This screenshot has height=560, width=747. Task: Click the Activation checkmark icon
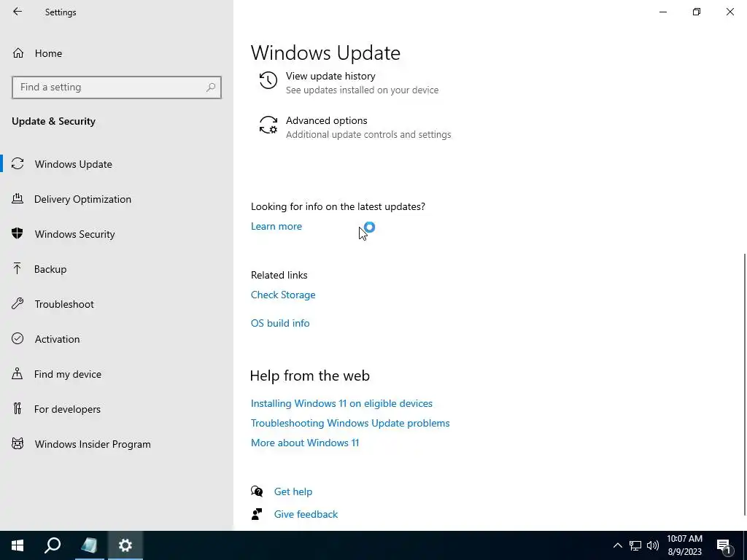pos(18,338)
